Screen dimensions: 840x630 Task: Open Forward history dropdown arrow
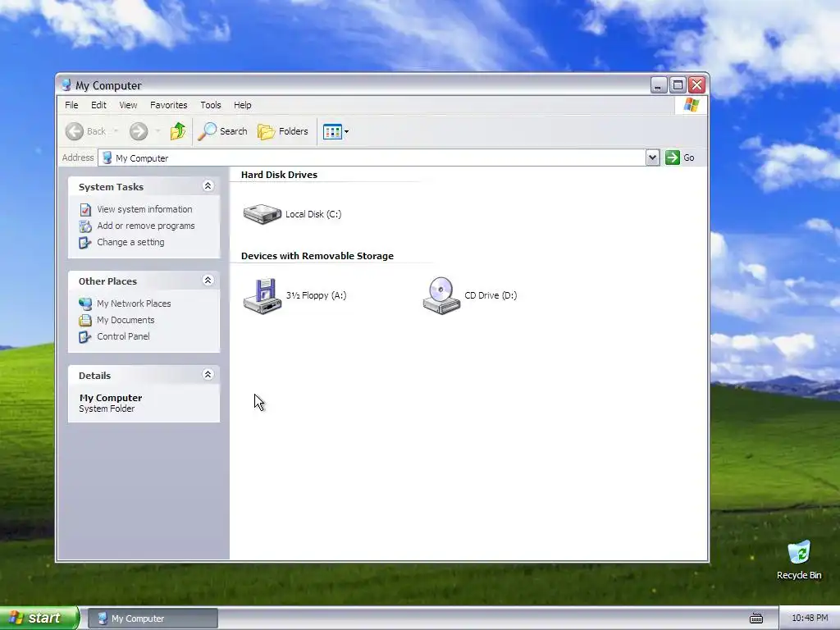point(157,131)
